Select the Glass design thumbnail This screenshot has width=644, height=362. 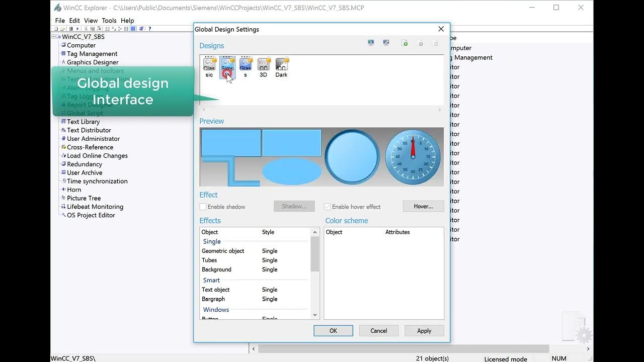tap(246, 67)
